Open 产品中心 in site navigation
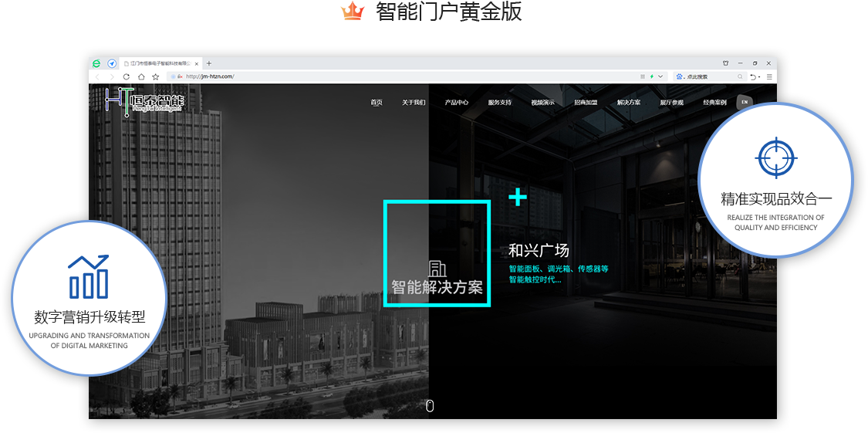Image resolution: width=868 pixels, height=433 pixels. (457, 103)
